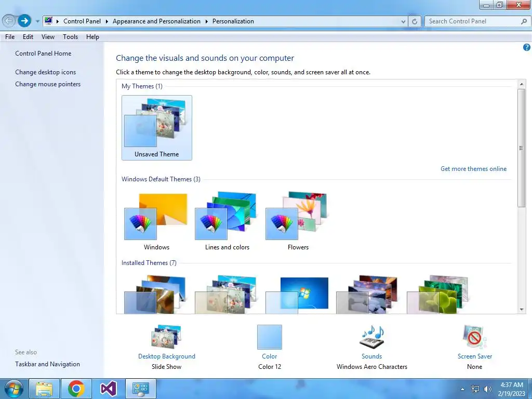
Task: Open the Sounds keyboard and notes icon
Action: click(372, 337)
